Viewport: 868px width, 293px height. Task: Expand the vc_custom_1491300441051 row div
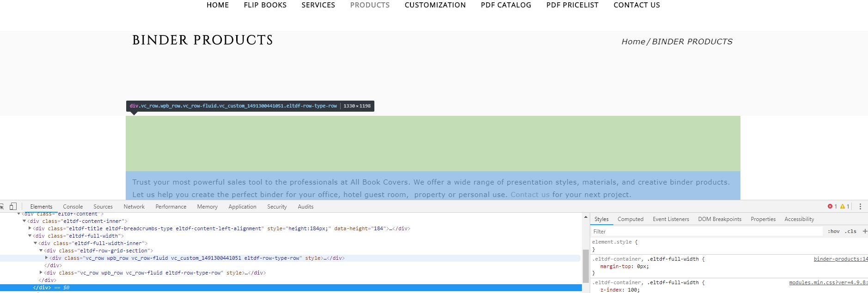[47, 258]
